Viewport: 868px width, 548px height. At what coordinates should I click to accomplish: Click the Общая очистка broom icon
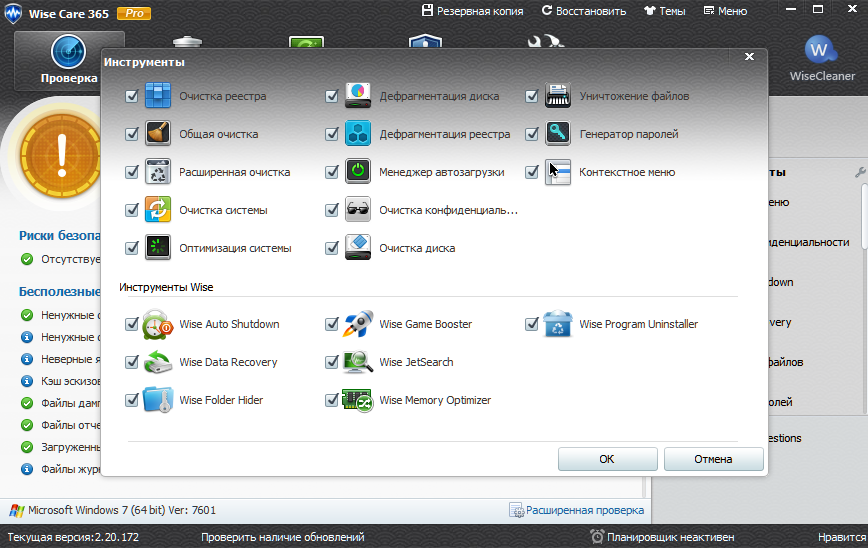[158, 133]
